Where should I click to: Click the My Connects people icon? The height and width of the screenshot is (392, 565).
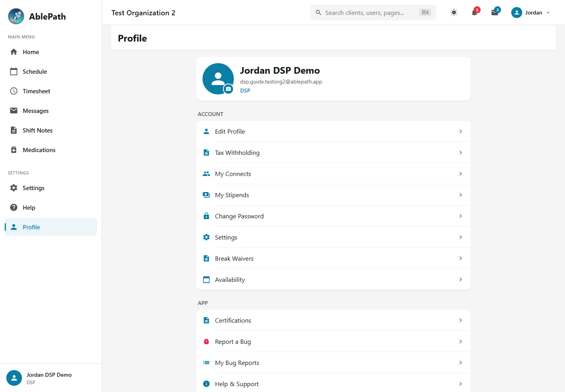206,174
